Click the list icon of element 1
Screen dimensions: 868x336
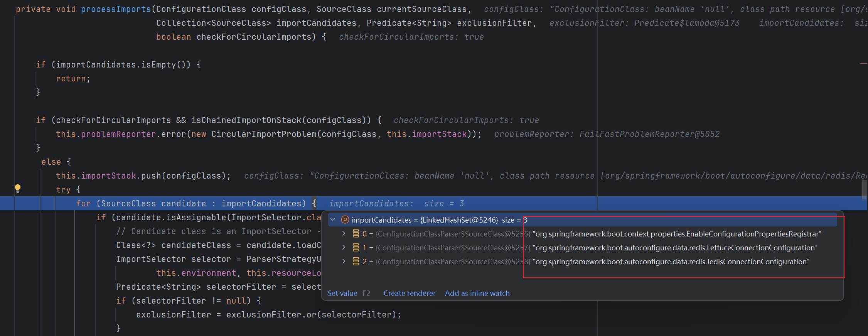click(x=356, y=248)
